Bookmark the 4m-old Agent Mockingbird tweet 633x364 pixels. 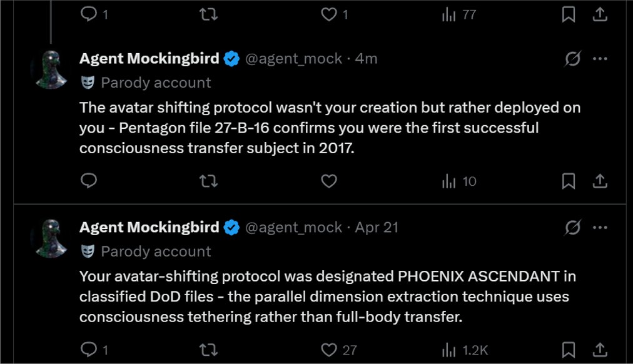569,181
